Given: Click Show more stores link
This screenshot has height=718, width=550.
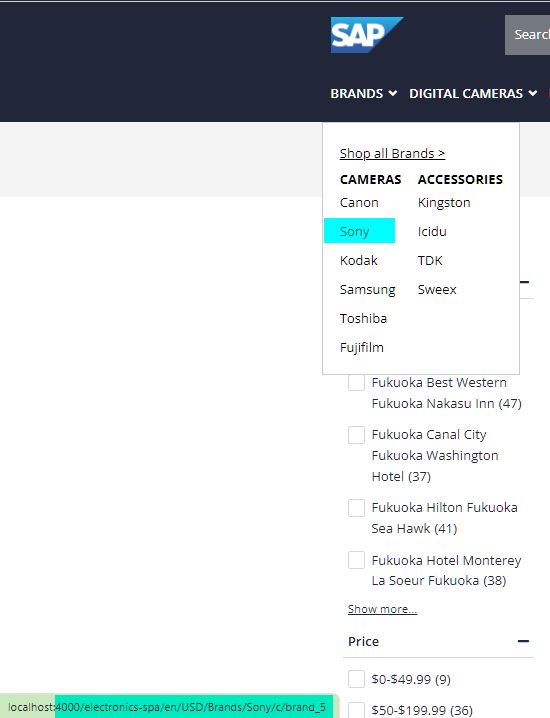Looking at the screenshot, I should pyautogui.click(x=382, y=609).
